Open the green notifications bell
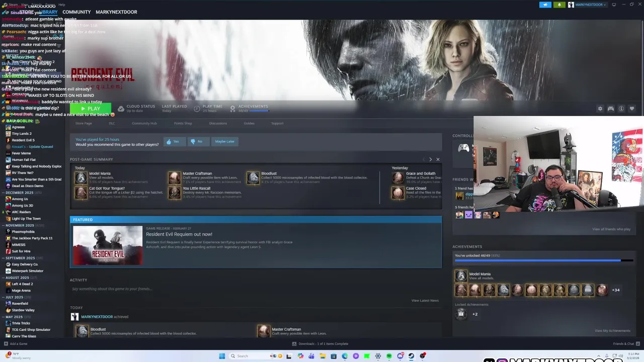644x362 pixels. (559, 5)
